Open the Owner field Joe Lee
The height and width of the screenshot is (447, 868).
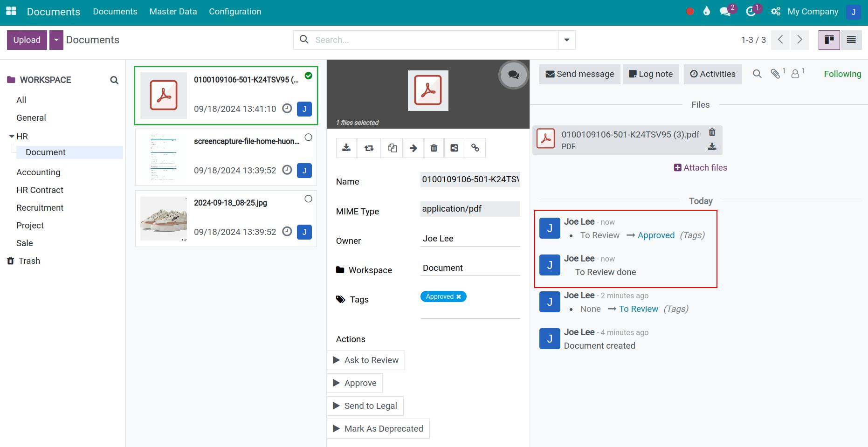click(x=470, y=239)
